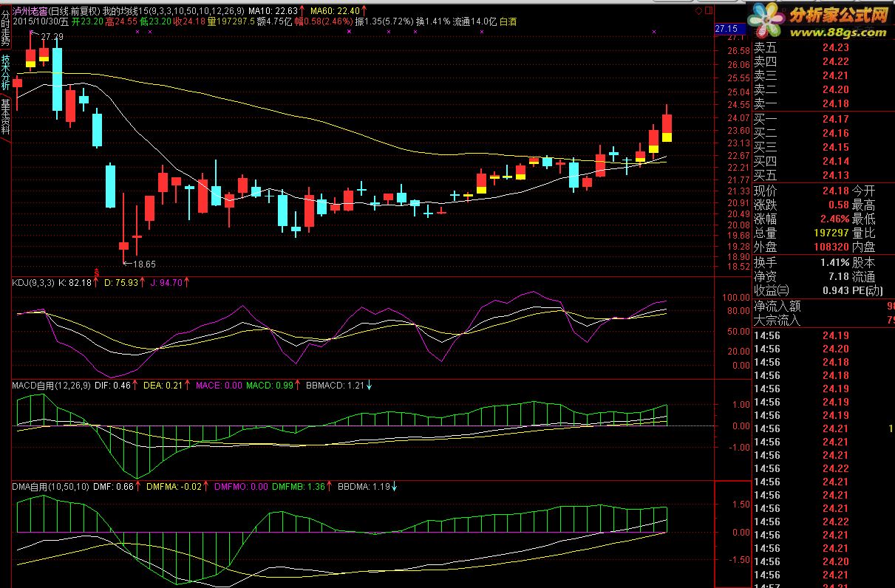Click the 大宗流入 row label

point(776,320)
